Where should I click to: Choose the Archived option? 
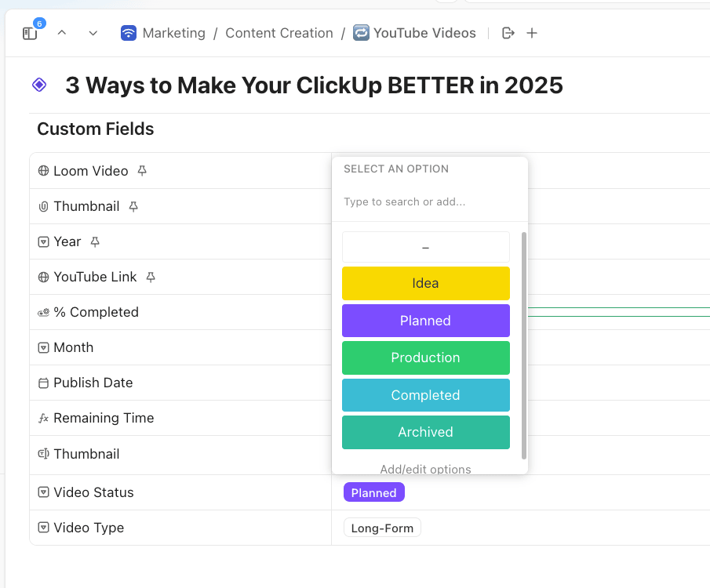pyautogui.click(x=426, y=432)
